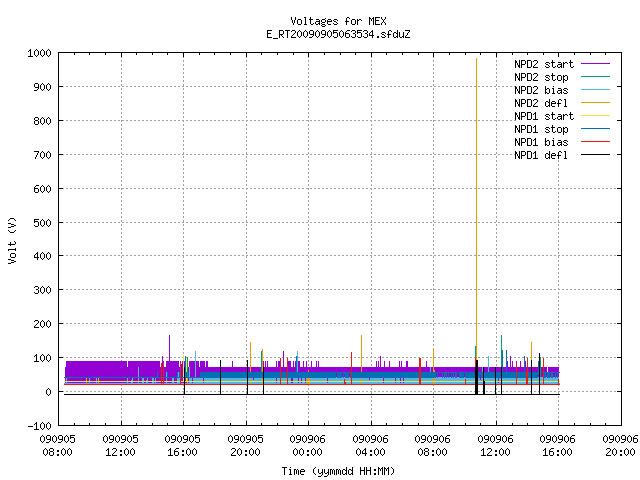Click the 'NPD2 bias' legend label

[x=541, y=90]
